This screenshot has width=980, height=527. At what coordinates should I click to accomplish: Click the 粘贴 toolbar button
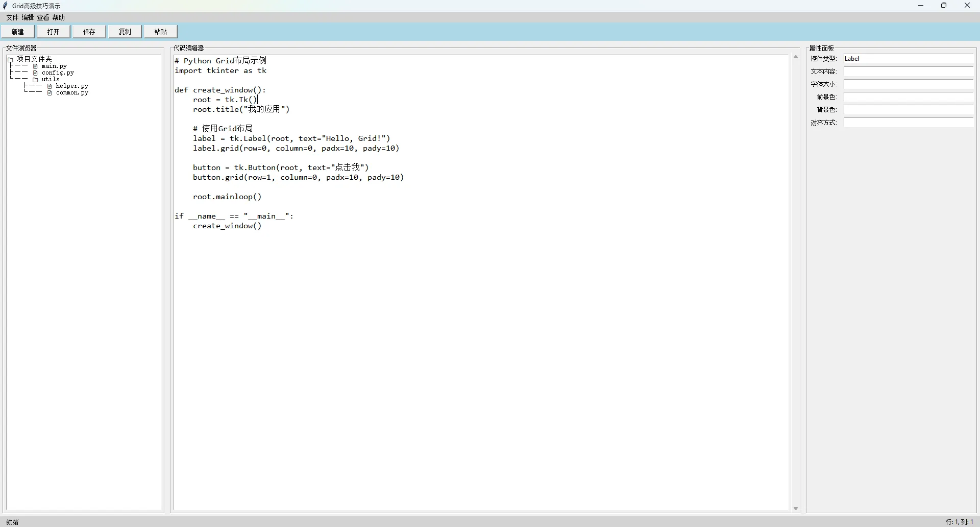(161, 32)
